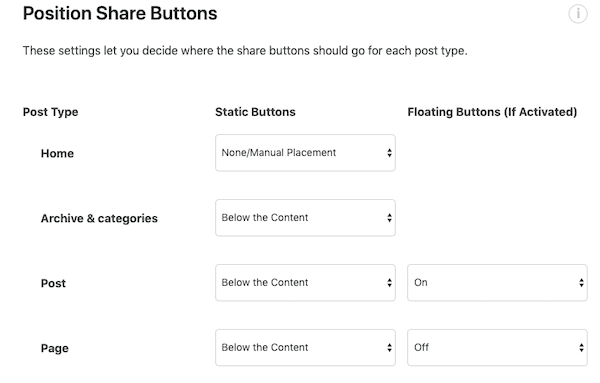Click the info icon beside Position Share Buttons
Screen dimensions: 600x383
(x=577, y=14)
